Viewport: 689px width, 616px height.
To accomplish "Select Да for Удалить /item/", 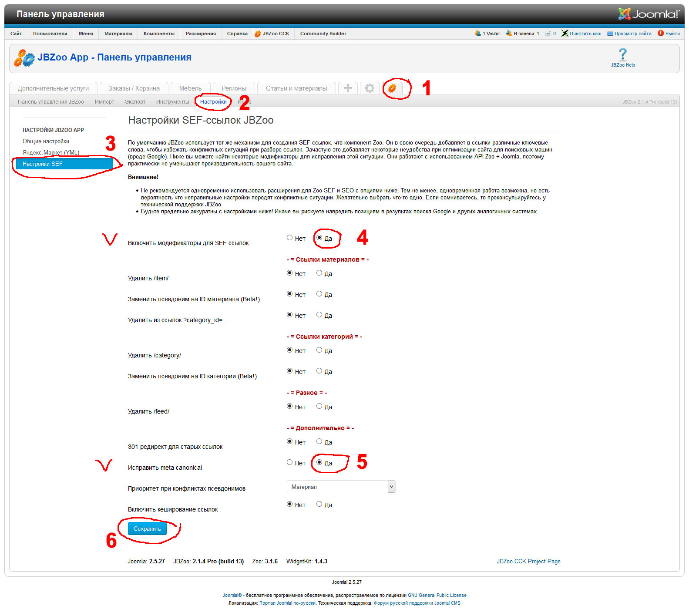I will point(319,273).
